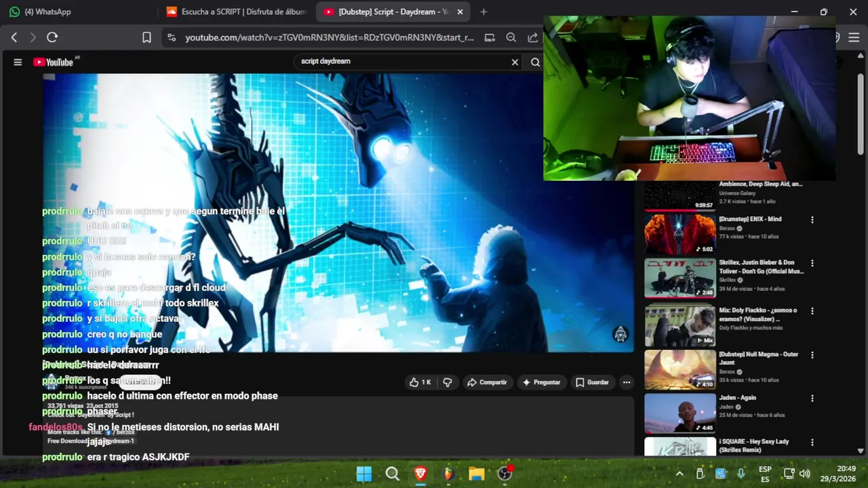Click the address bar URL field
This screenshot has width=868, height=488.
tap(330, 37)
